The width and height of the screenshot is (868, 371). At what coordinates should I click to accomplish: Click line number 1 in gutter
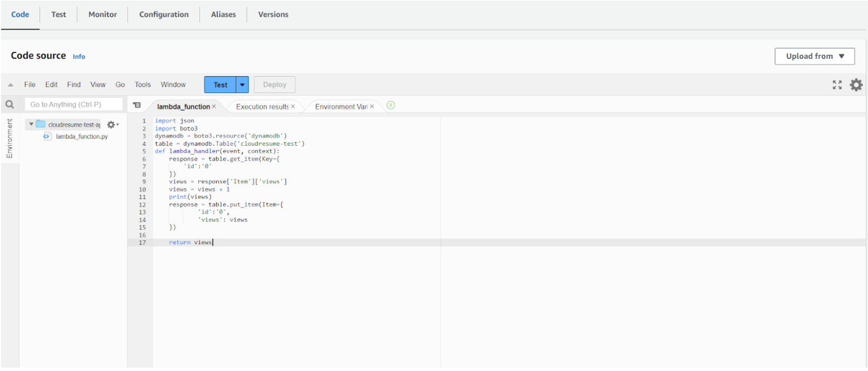(144, 121)
